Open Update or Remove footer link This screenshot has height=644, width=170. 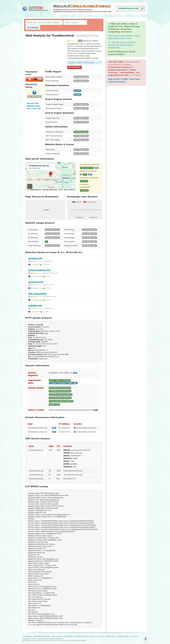click(81, 636)
